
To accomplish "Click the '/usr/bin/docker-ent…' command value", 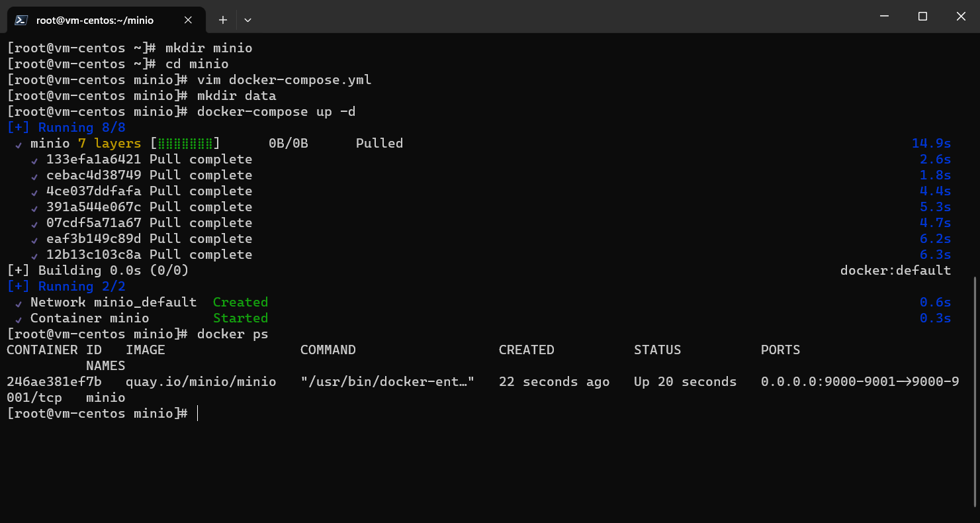I will click(x=388, y=382).
